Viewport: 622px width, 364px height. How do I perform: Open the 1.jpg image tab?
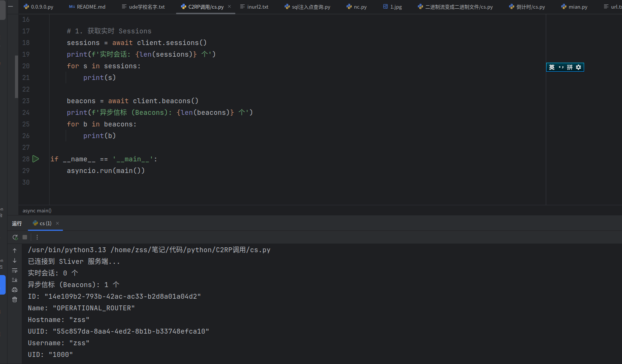(392, 7)
